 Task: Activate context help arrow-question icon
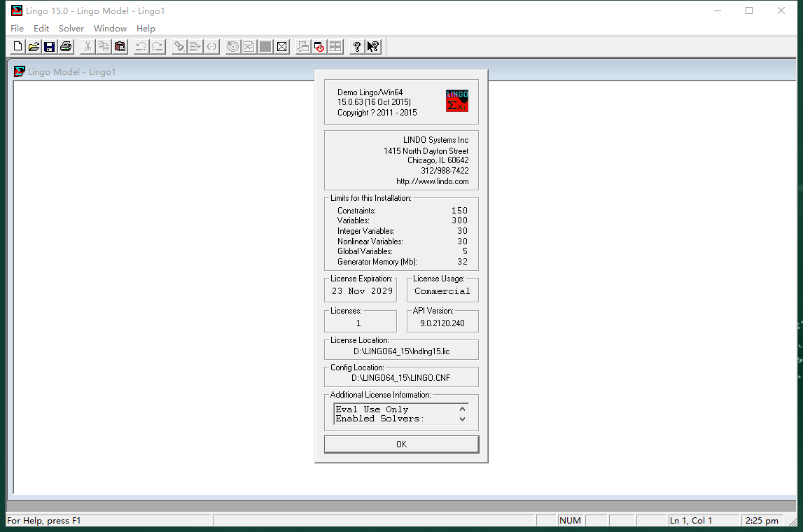(373, 47)
